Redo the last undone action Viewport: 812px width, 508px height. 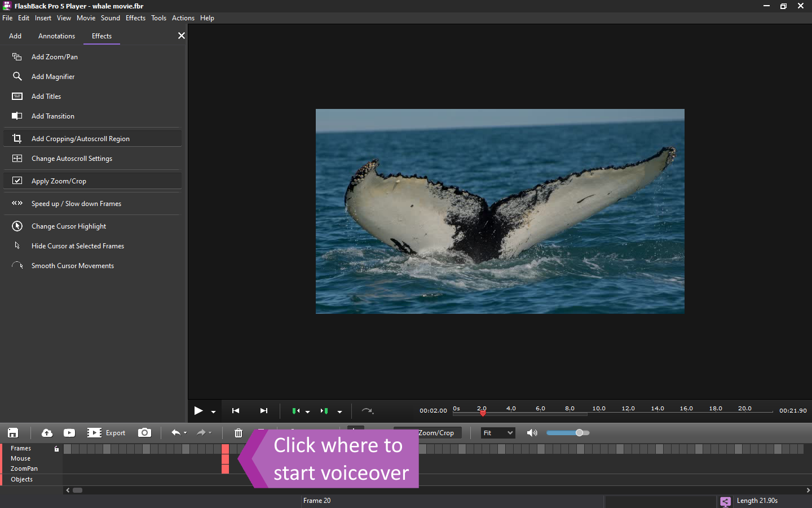[x=201, y=432]
